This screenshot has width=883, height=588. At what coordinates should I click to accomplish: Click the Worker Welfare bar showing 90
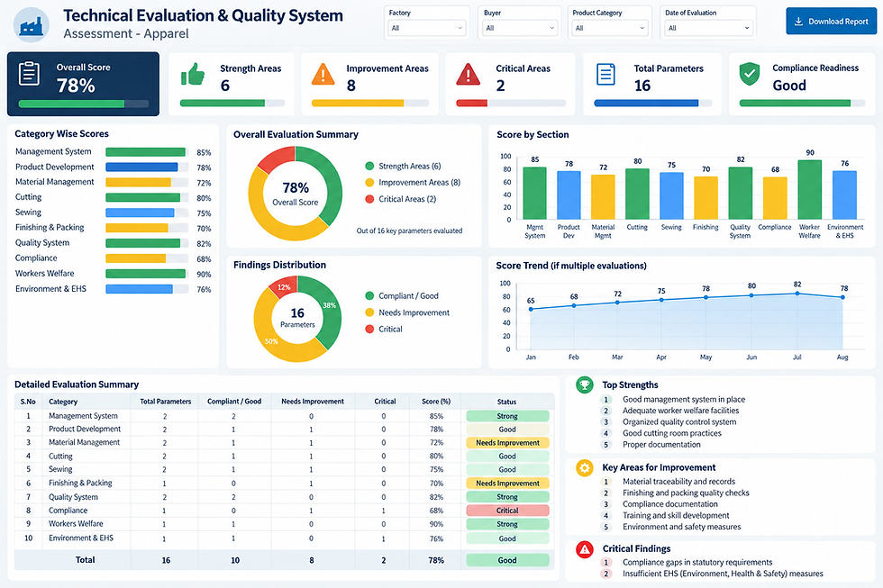point(809,190)
